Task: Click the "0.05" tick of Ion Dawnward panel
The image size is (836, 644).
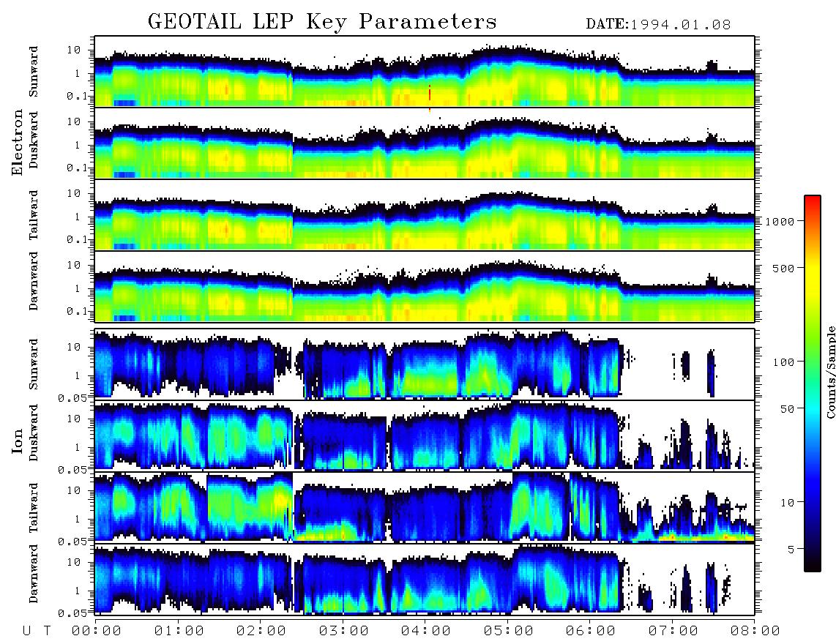Action: (x=73, y=613)
